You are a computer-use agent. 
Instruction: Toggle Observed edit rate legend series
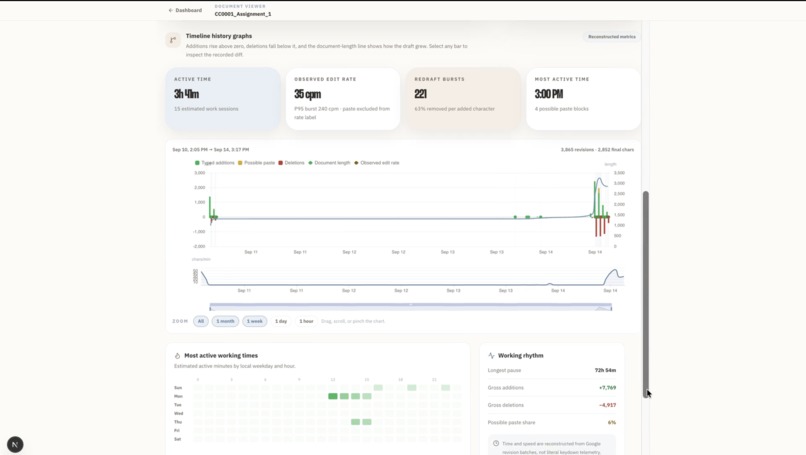[x=377, y=163]
